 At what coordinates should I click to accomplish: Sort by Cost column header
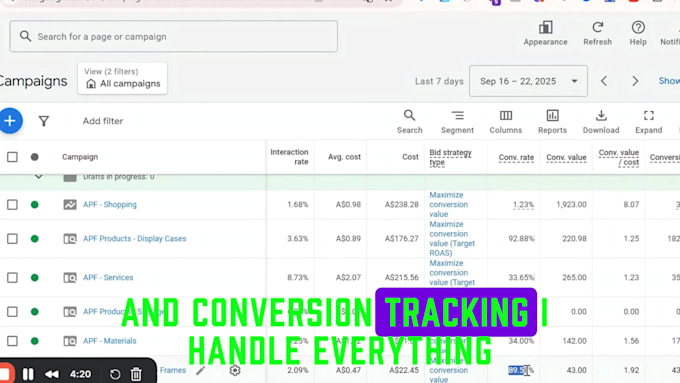410,157
